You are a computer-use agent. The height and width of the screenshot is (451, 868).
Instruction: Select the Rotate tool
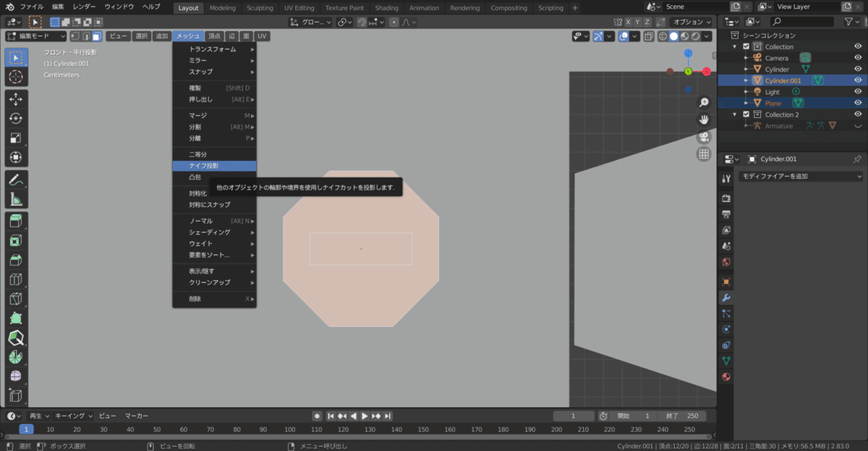pos(16,119)
